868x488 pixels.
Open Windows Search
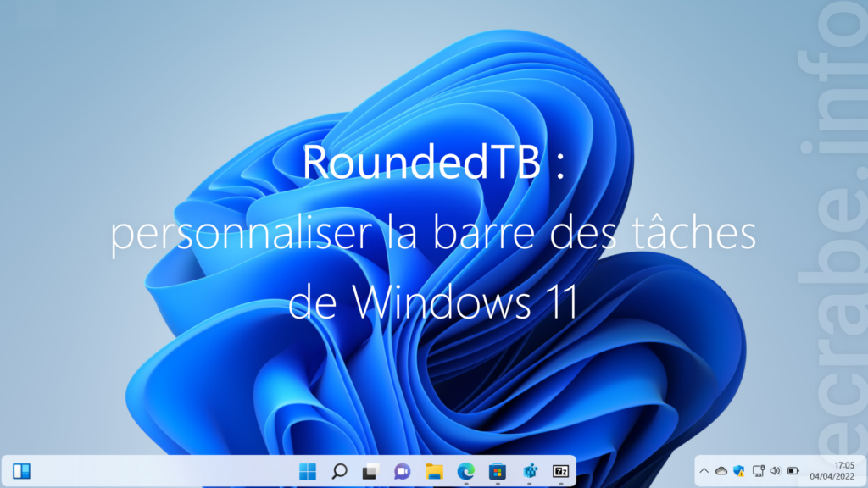[x=337, y=472]
